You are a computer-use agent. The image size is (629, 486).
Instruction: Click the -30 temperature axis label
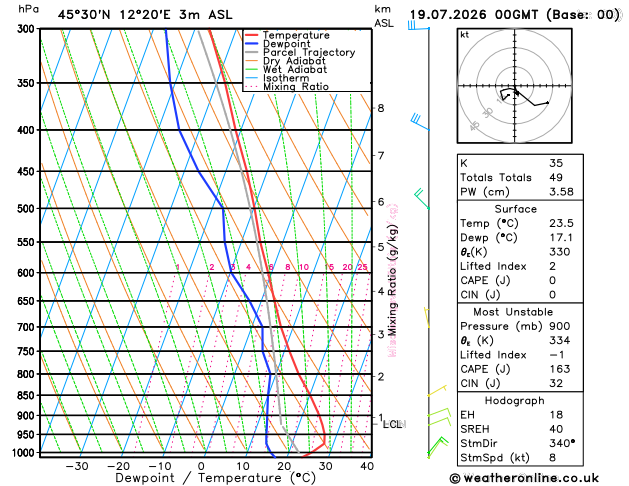click(x=77, y=466)
